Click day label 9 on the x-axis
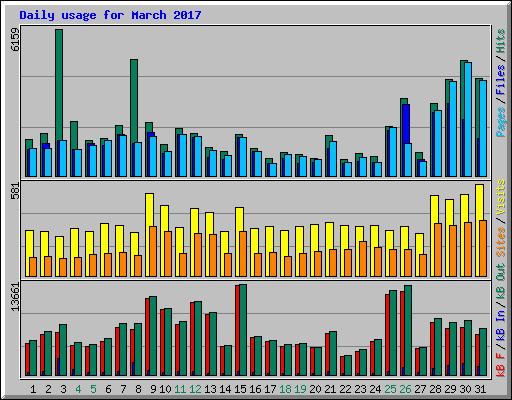The width and height of the screenshot is (512, 400). coord(153,389)
